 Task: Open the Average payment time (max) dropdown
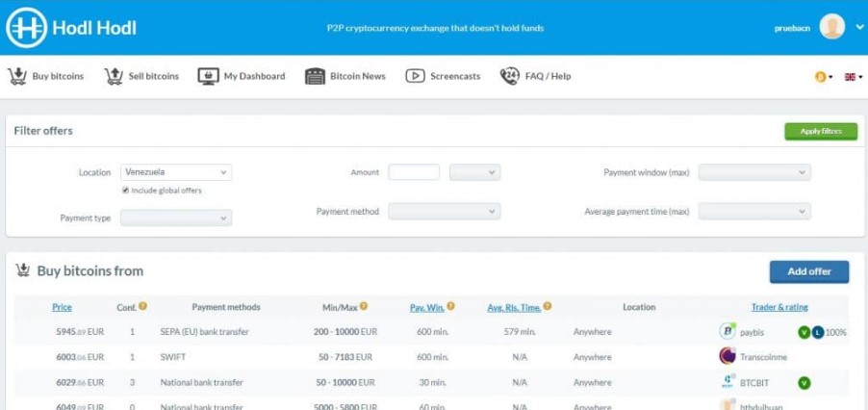[754, 212]
